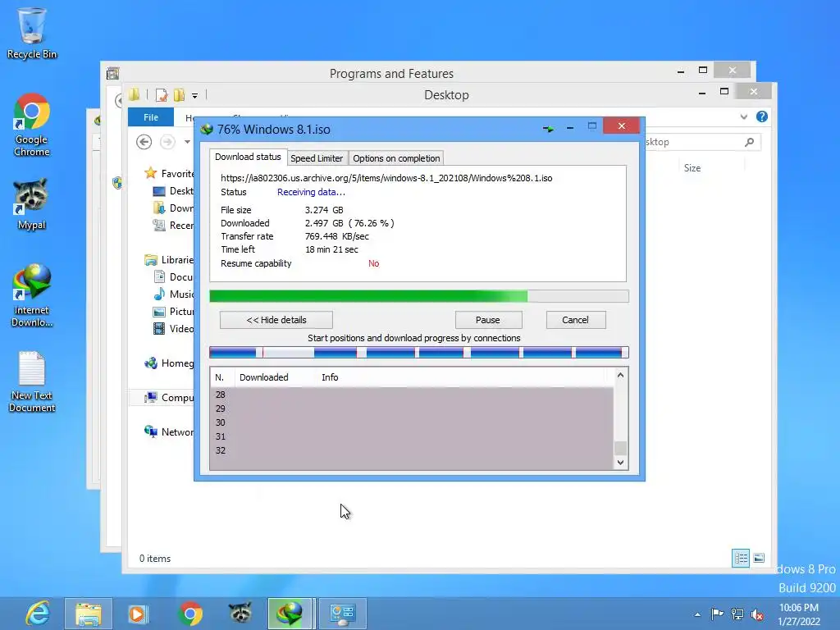
Task: Click the Properties quick access icon
Action: (162, 95)
